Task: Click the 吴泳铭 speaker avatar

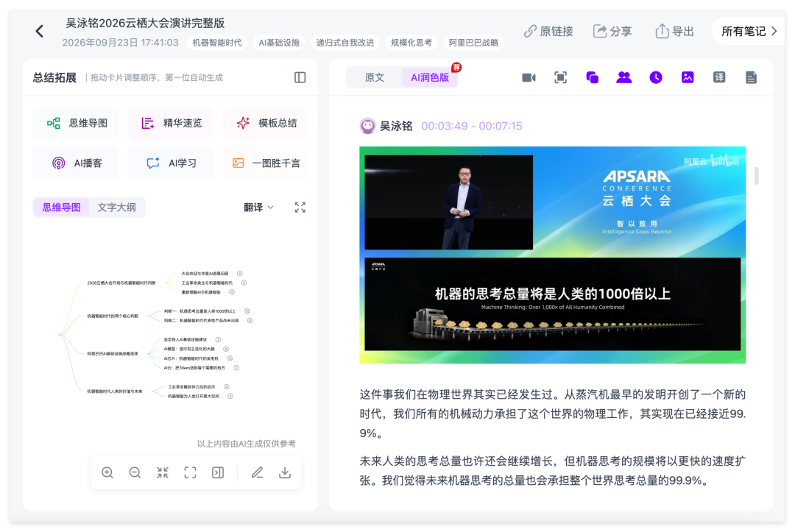Action: [367, 126]
